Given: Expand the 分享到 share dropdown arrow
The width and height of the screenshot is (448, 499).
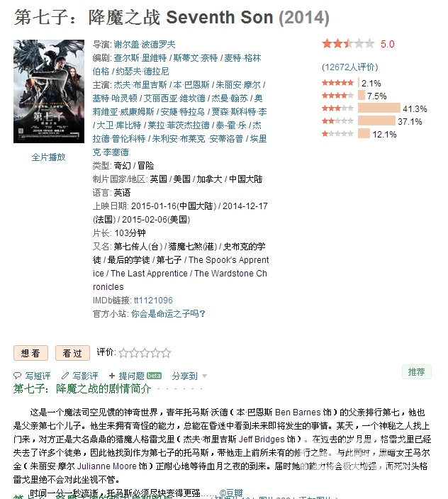Looking at the screenshot, I should [x=204, y=376].
